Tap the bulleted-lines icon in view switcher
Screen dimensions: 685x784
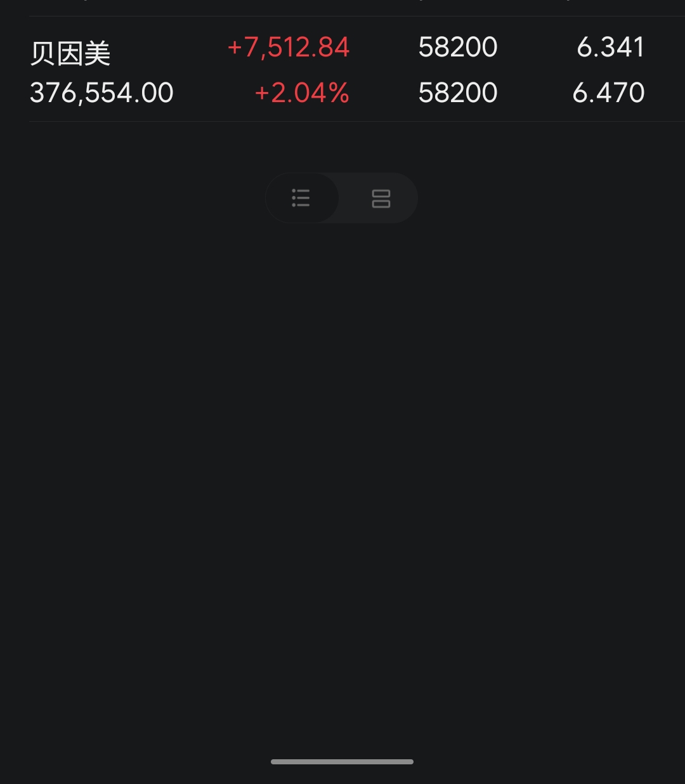[x=301, y=198]
